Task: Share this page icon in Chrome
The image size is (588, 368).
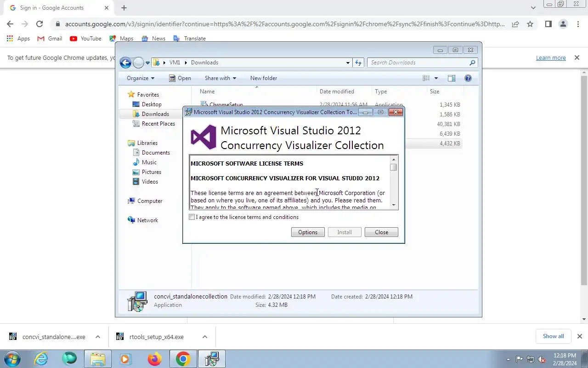Action: coord(515,24)
